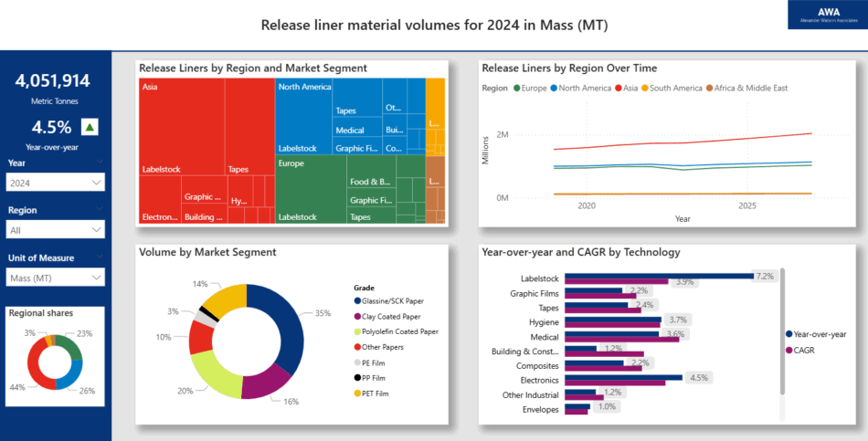Image resolution: width=868 pixels, height=441 pixels.
Task: Click the PET Film legend dot
Action: [x=357, y=394]
